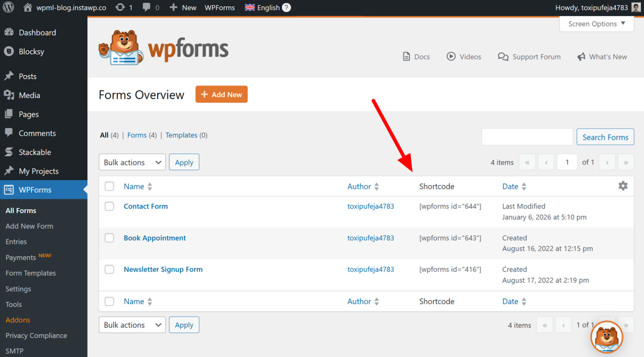Open All Forms submenu item
644x357 pixels.
(x=21, y=210)
